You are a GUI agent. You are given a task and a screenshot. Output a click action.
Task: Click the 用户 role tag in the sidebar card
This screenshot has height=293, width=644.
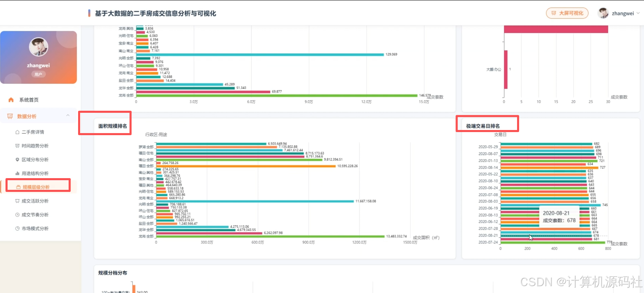click(x=38, y=74)
